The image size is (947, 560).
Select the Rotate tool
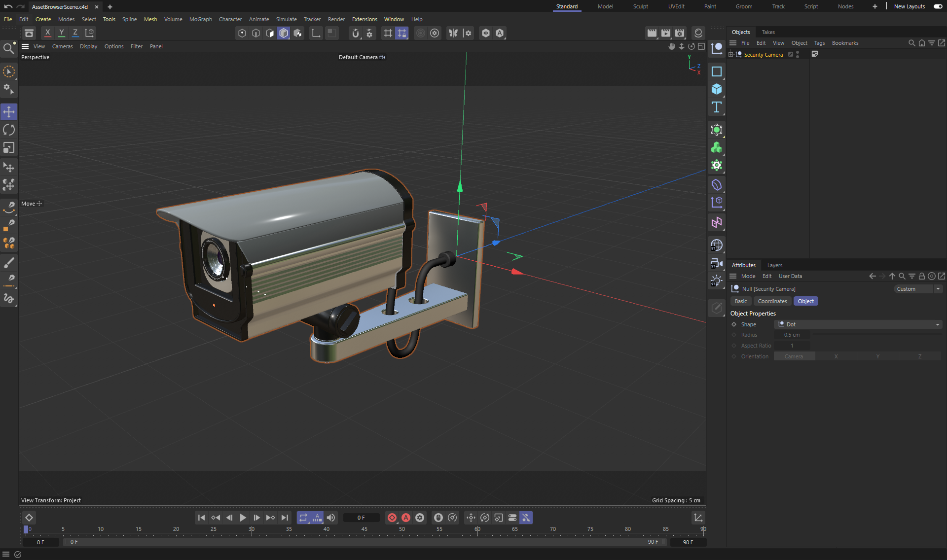tap(9, 130)
